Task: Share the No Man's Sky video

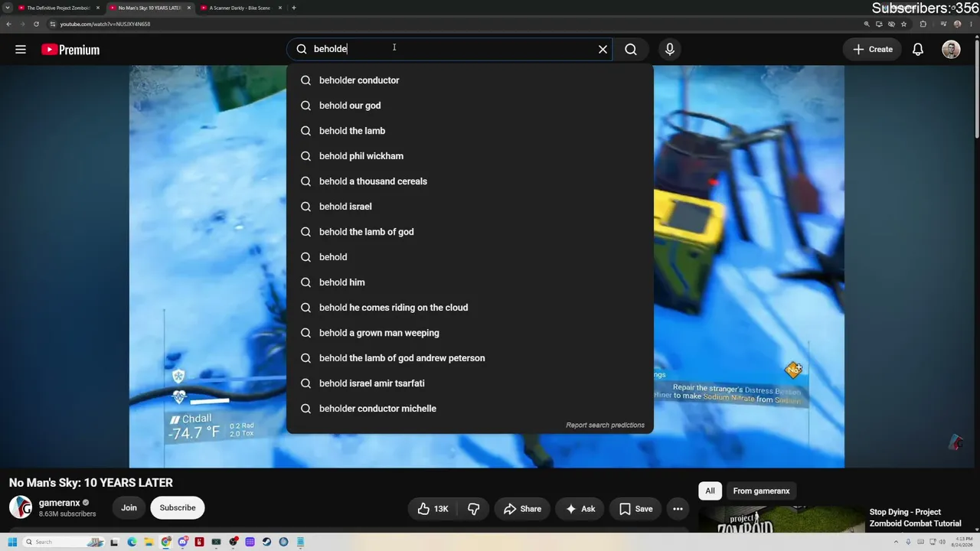Action: click(x=523, y=509)
